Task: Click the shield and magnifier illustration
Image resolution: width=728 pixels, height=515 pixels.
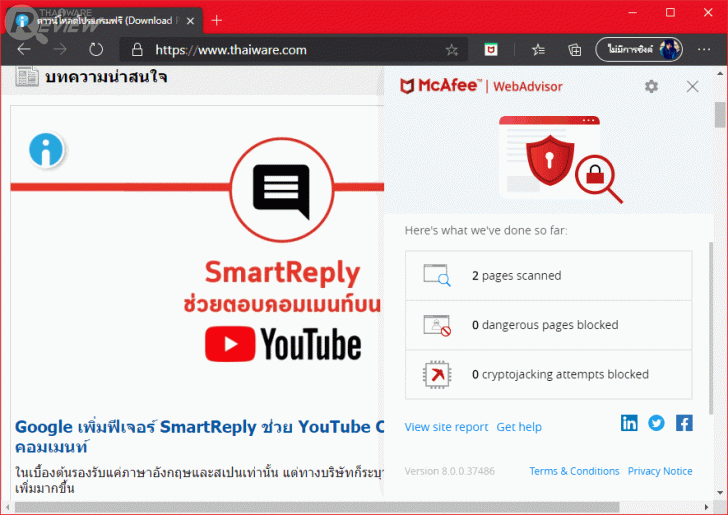Action: [560, 159]
